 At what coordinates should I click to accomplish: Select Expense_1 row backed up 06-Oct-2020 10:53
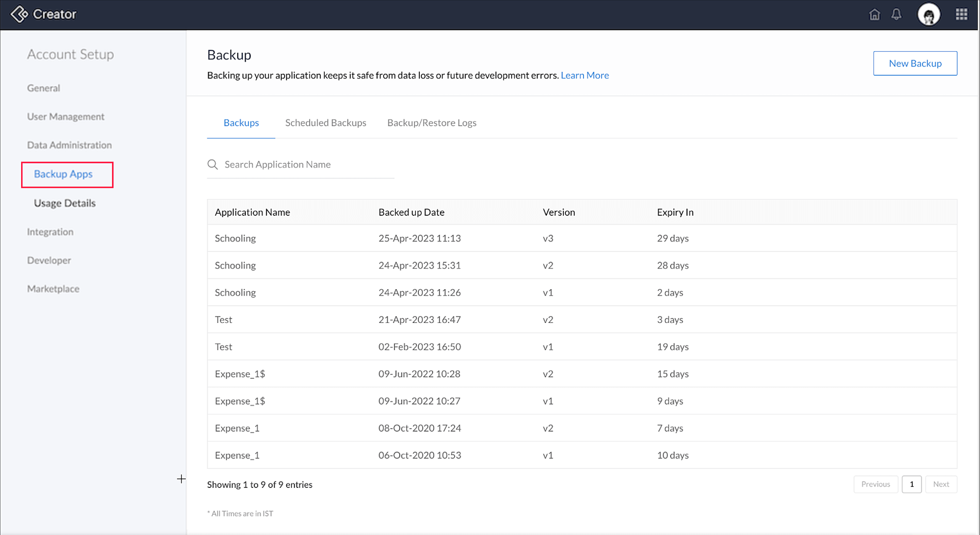click(x=582, y=455)
